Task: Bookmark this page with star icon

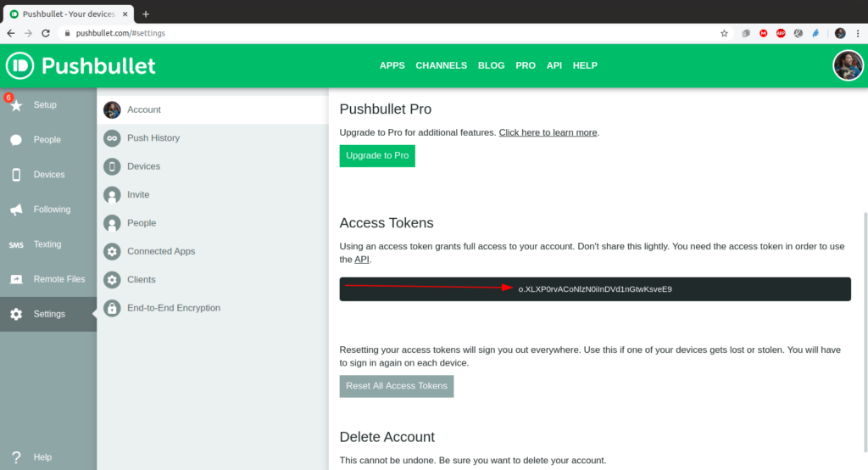Action: coord(724,33)
